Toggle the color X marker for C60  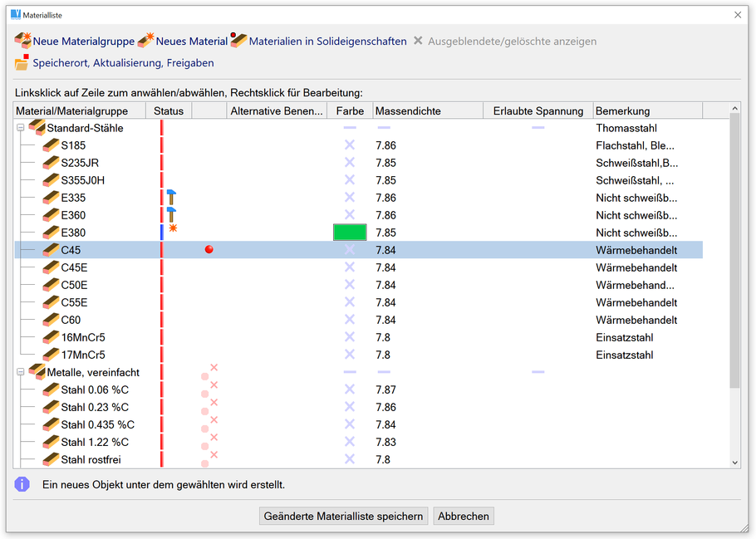click(350, 320)
